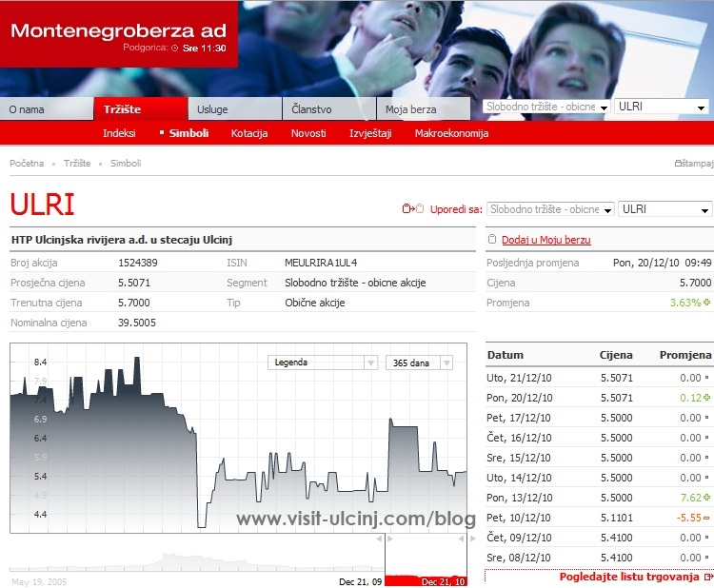
Task: Click the compare symbols icon beside Uporedi sa
Action: (x=413, y=209)
